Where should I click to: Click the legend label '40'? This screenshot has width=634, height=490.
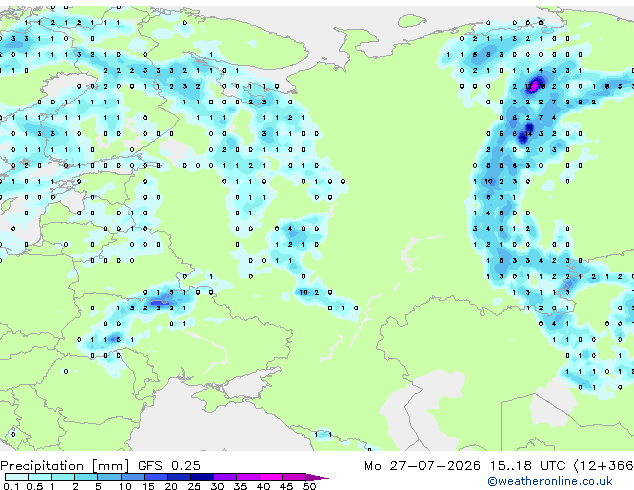pyautogui.click(x=263, y=486)
